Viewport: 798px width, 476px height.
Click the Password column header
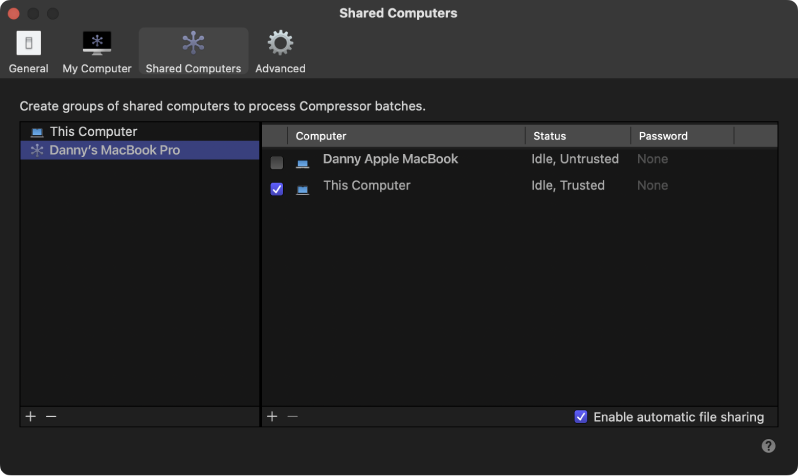tap(682, 136)
